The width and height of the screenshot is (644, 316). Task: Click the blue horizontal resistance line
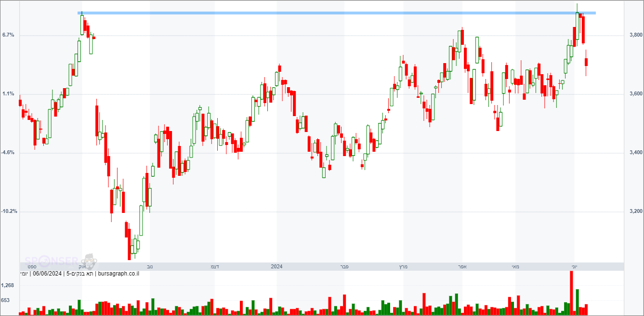tap(337, 13)
